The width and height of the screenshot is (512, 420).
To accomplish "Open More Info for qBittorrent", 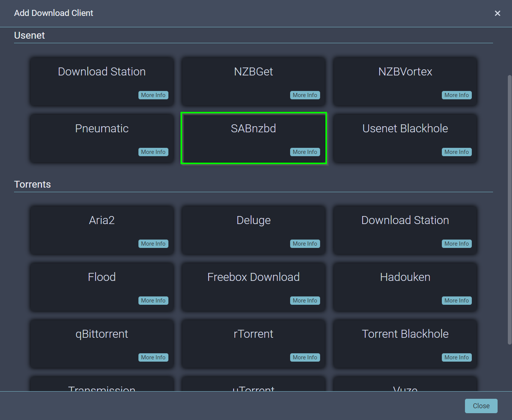I will tap(153, 357).
